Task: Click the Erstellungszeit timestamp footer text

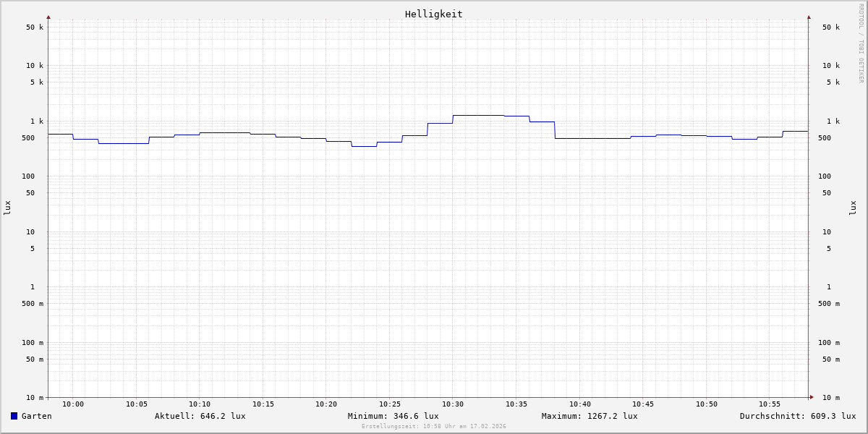Action: pyautogui.click(x=434, y=426)
